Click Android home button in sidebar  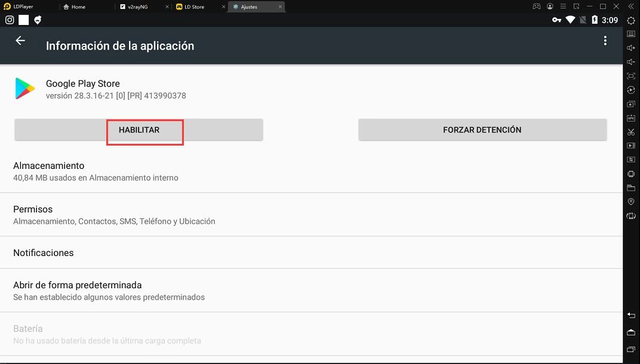(630, 332)
